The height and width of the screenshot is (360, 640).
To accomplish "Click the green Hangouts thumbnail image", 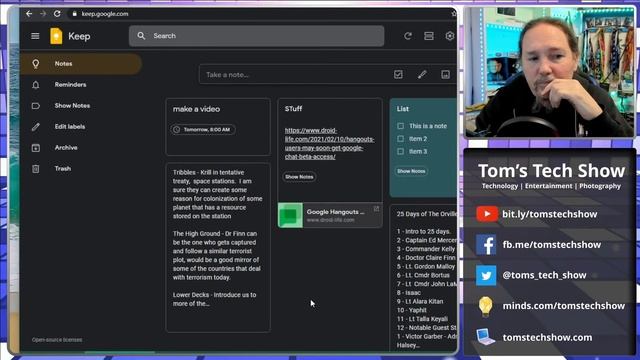I will [x=290, y=215].
